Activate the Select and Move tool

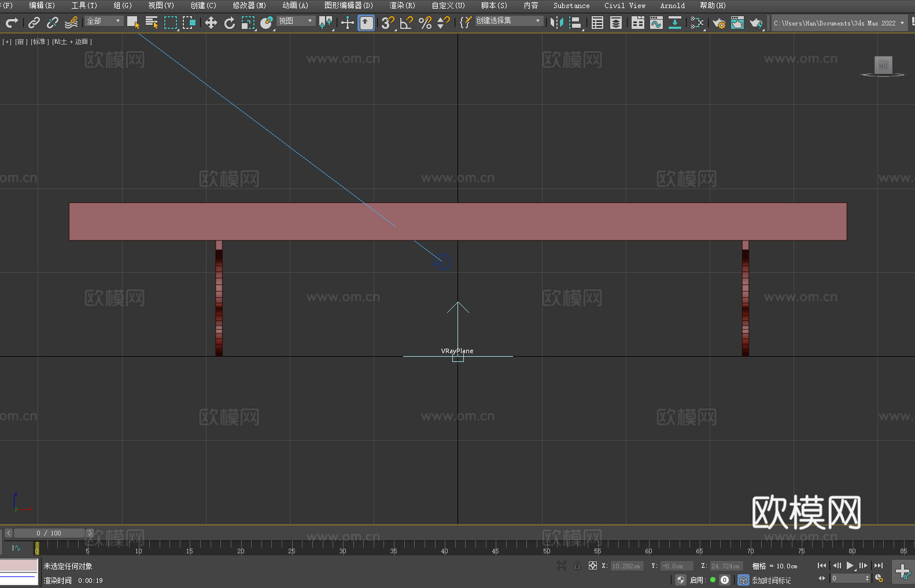point(211,23)
